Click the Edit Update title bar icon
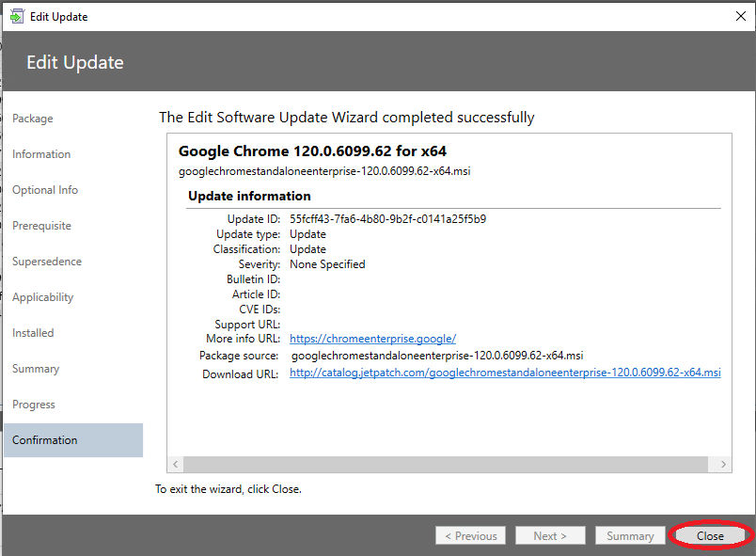 point(17,16)
